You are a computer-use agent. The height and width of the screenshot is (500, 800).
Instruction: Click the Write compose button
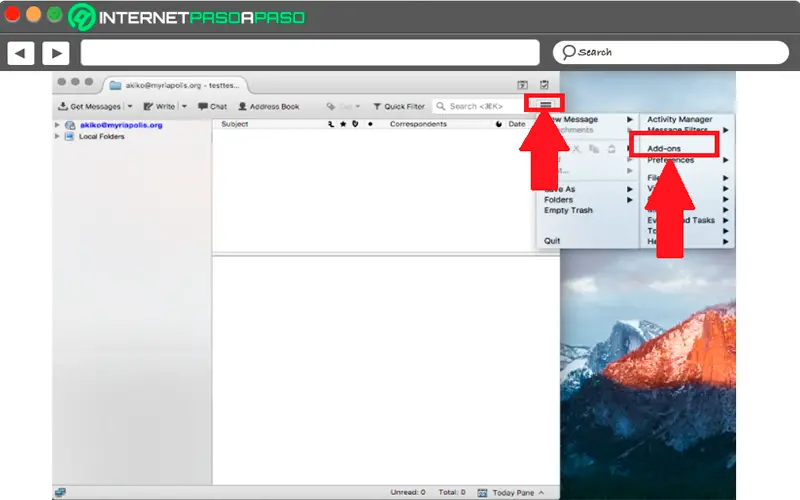click(x=160, y=106)
